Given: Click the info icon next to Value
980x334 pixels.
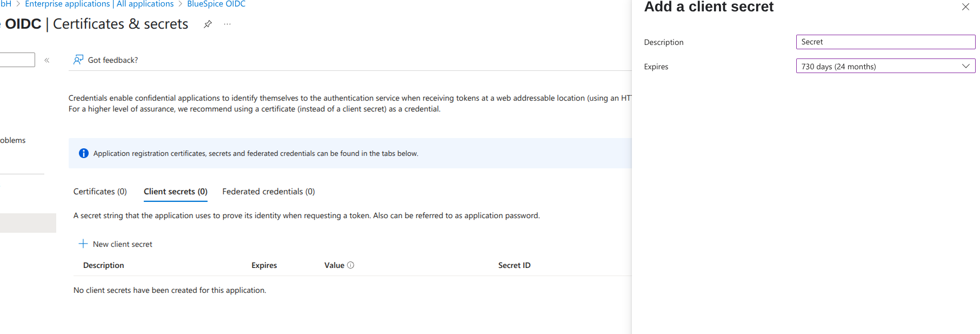Looking at the screenshot, I should point(351,265).
